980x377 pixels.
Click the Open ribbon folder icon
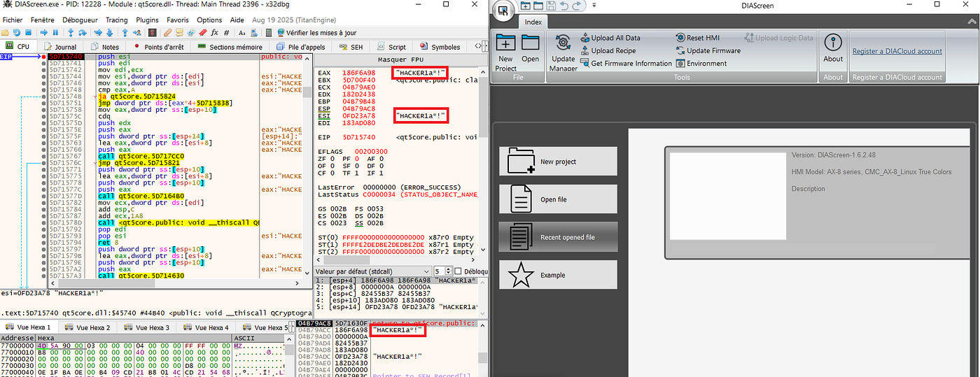tap(530, 43)
